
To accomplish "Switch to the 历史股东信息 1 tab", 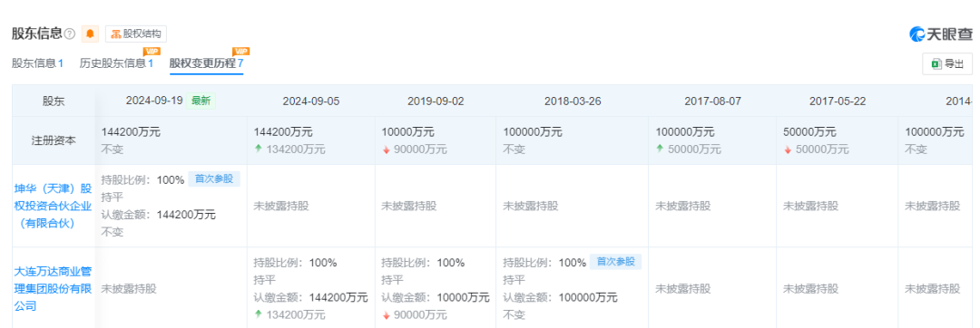I will click(x=116, y=63).
